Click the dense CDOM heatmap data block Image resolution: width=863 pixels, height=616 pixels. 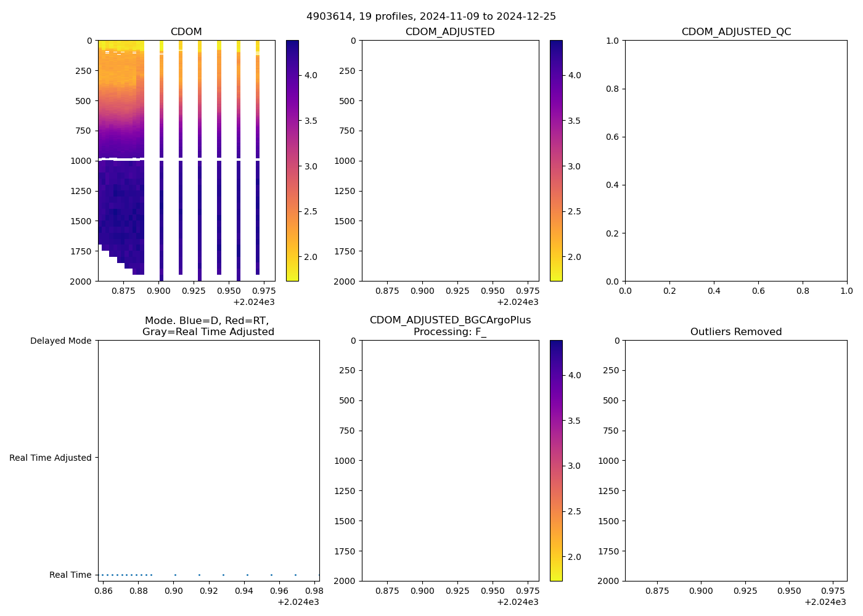click(x=121, y=185)
